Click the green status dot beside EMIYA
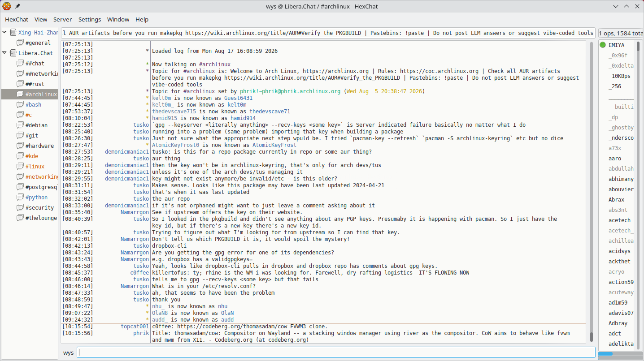Viewport: 644px width, 361px height. click(x=603, y=45)
